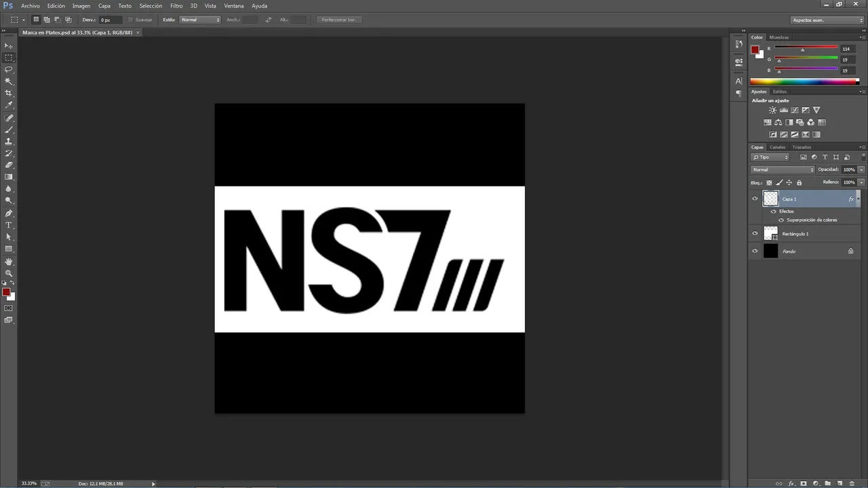Open Estilo dropdown in options bar
Image resolution: width=868 pixels, height=488 pixels.
(200, 20)
